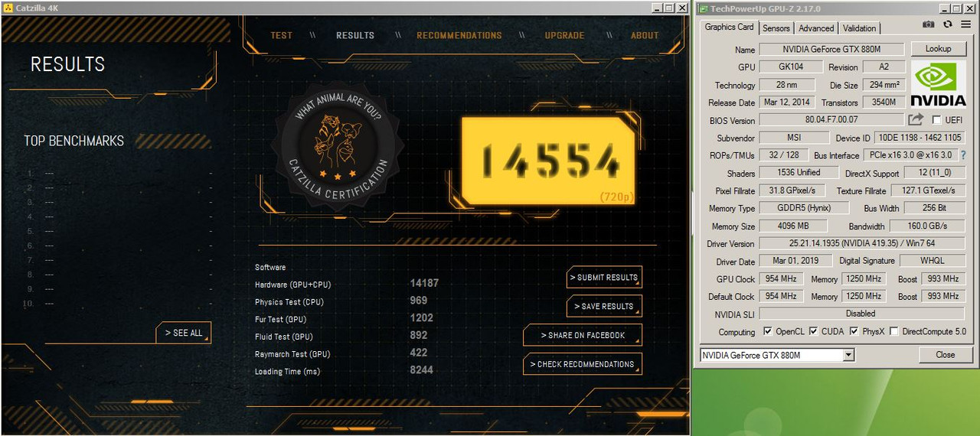Click the Fluid Test (GPU) result 892

418,335
